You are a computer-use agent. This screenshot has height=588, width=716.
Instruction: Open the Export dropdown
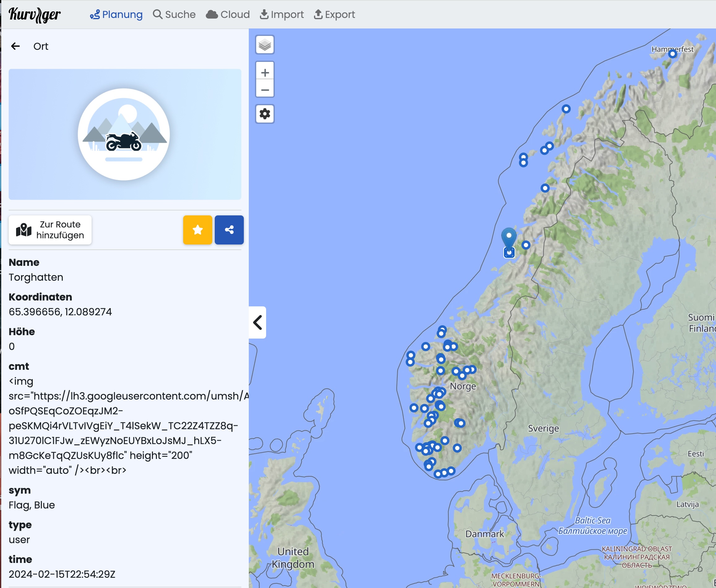click(334, 15)
